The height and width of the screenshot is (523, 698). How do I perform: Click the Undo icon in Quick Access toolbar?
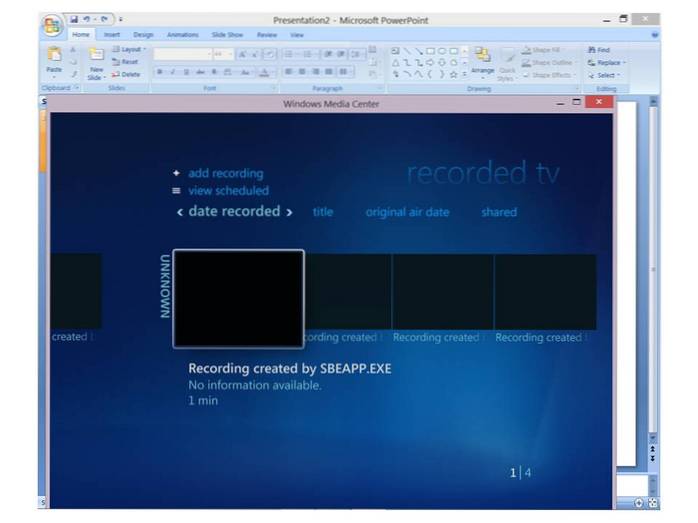click(x=86, y=20)
